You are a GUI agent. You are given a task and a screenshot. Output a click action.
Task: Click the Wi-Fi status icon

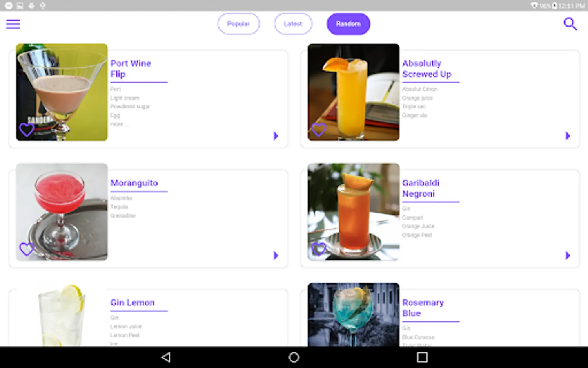pyautogui.click(x=534, y=6)
